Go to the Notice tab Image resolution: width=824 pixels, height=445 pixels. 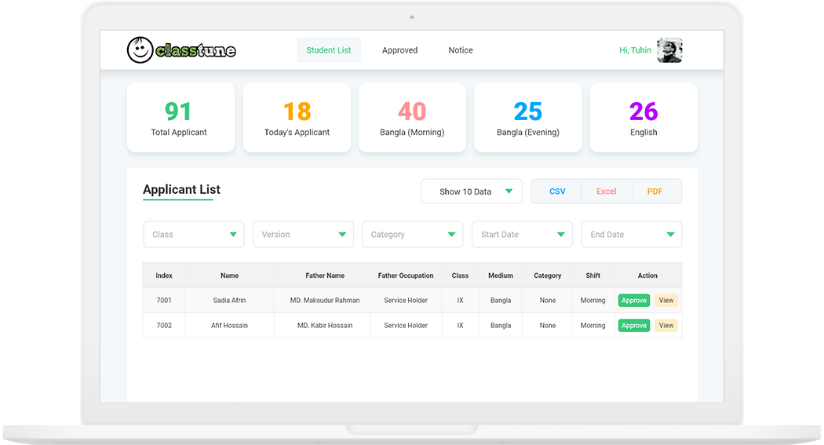(460, 50)
